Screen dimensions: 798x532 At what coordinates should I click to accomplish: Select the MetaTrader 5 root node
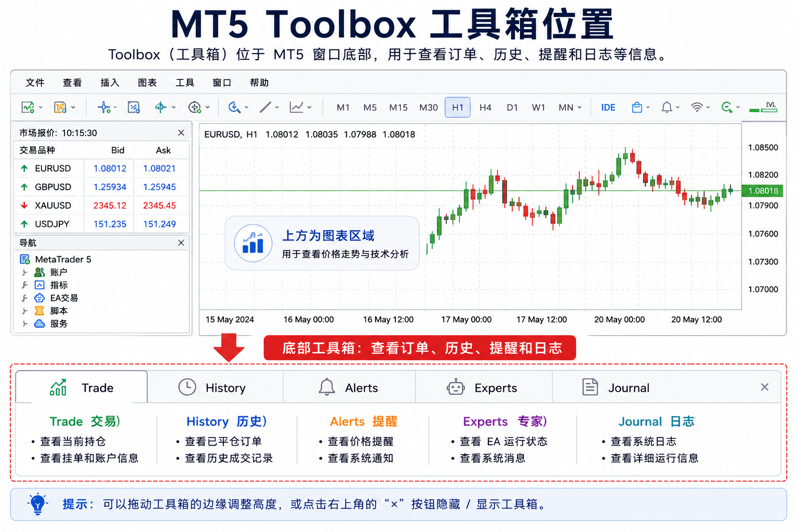point(55,259)
